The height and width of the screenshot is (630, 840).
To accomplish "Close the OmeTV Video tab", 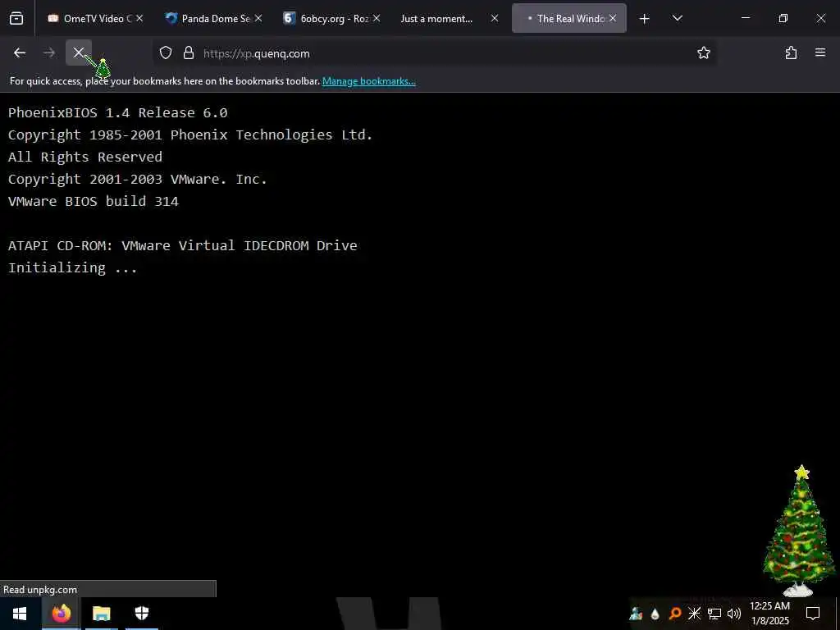I will [139, 18].
